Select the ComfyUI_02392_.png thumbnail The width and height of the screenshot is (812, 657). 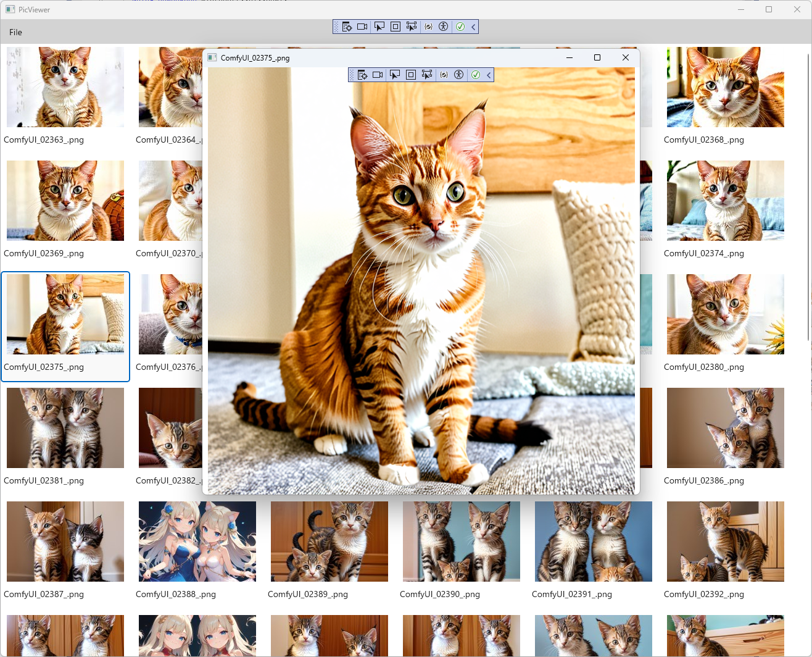[x=726, y=542]
